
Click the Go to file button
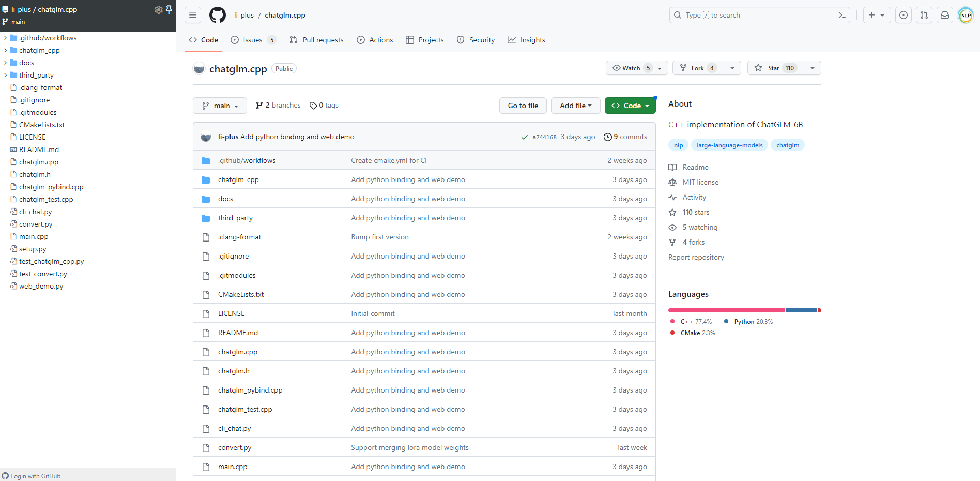(x=523, y=106)
